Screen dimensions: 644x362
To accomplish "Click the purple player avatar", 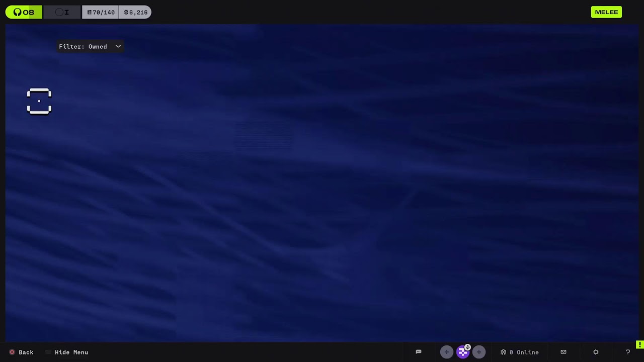I will coord(462,352).
